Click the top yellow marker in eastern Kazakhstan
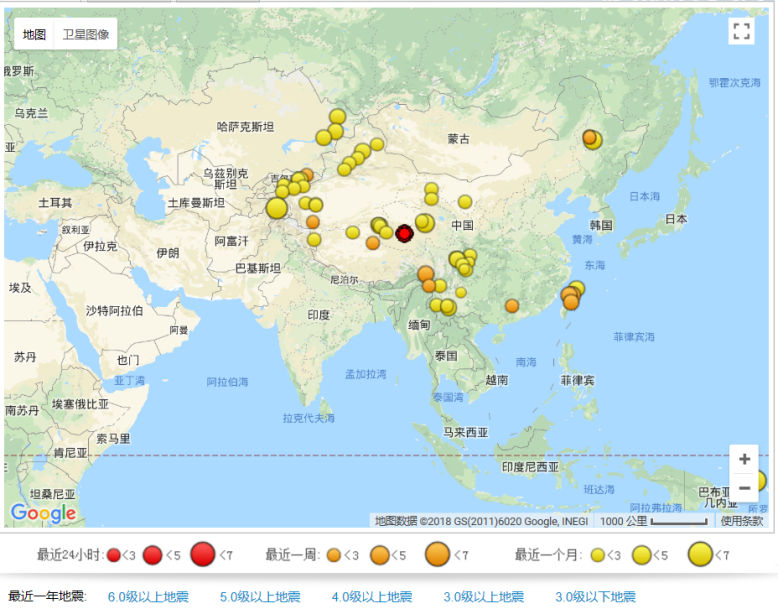 click(337, 117)
